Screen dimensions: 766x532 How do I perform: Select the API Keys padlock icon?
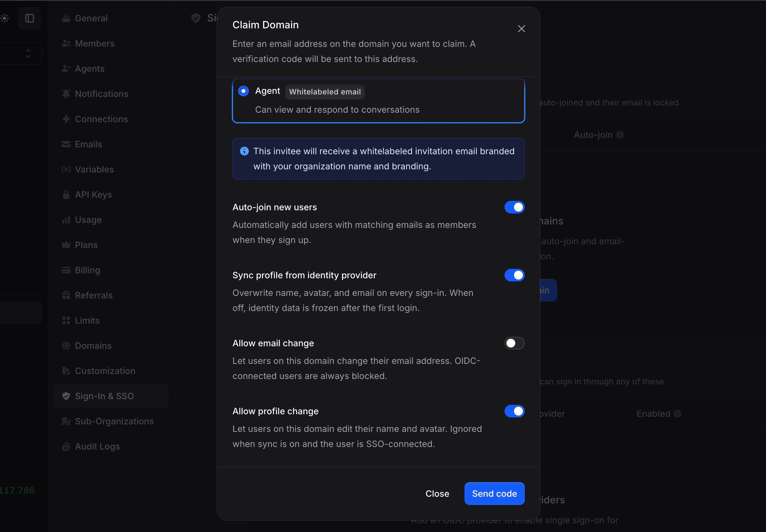[x=66, y=194]
